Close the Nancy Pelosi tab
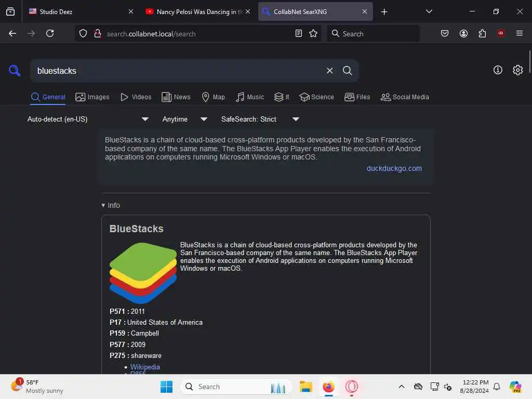 (x=248, y=11)
